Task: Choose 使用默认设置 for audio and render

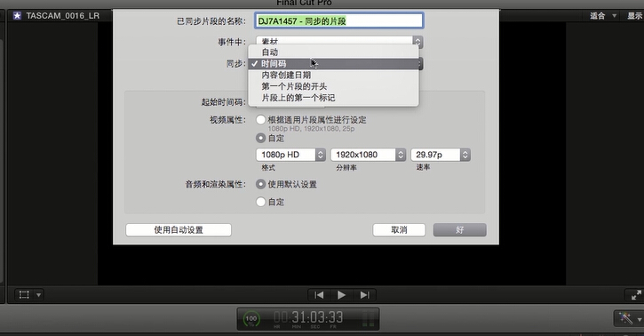Action: 260,184
